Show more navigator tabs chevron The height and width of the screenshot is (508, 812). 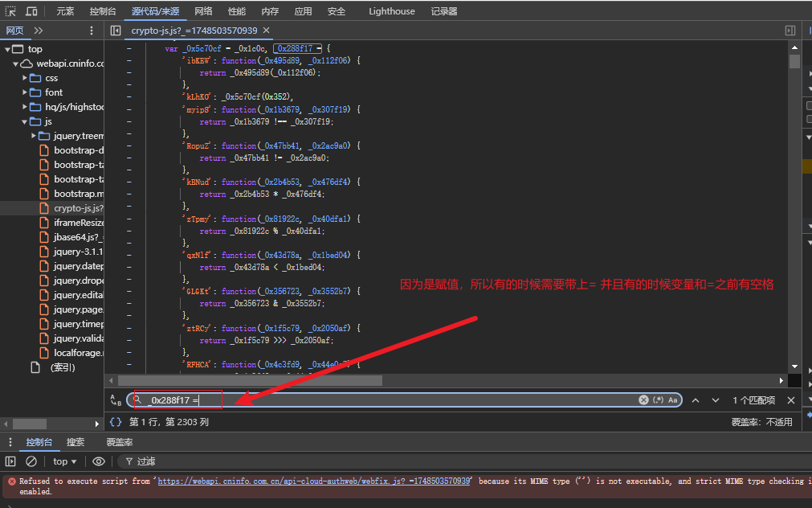[39, 31]
